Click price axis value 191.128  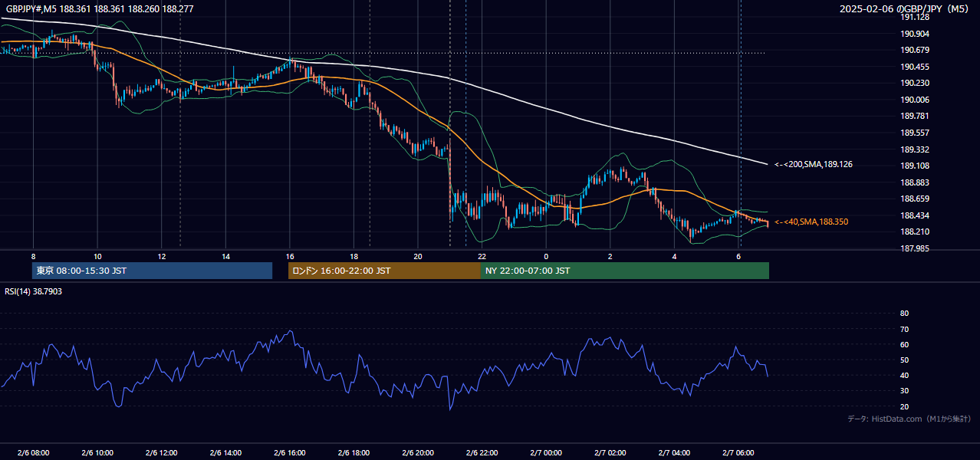(x=916, y=17)
